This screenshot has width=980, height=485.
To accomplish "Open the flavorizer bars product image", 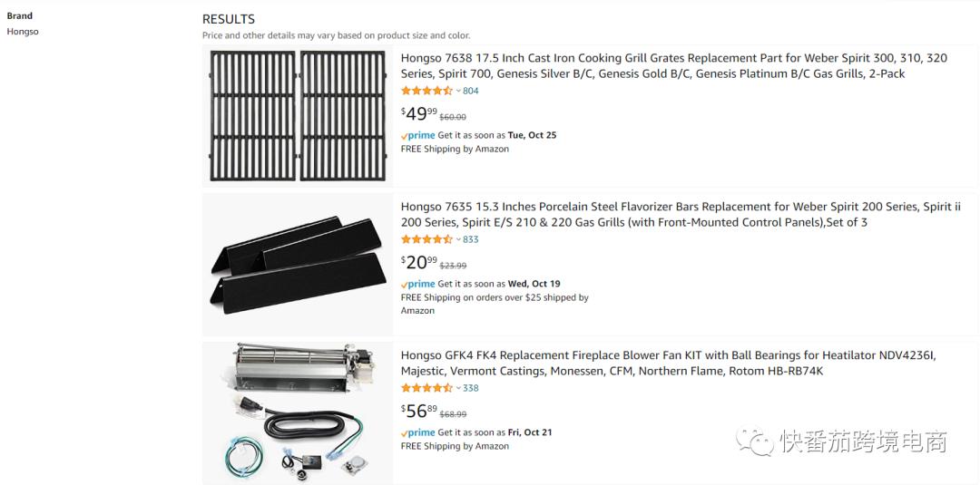I will click(298, 264).
